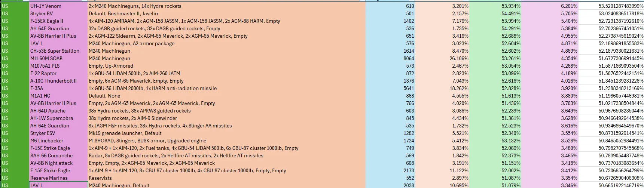Screen dimensions: 644x188
Task: Select the 3.880% cell
Action: tap(550, 96)
